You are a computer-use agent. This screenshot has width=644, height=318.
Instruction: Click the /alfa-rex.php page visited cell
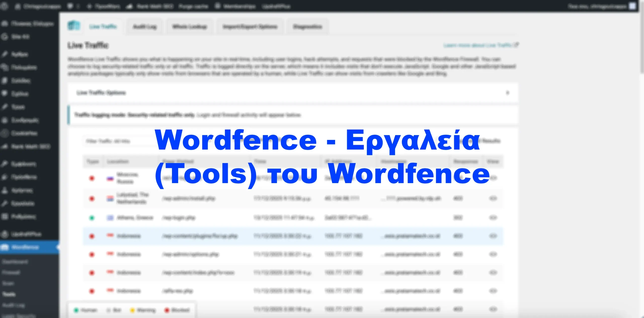click(177, 291)
